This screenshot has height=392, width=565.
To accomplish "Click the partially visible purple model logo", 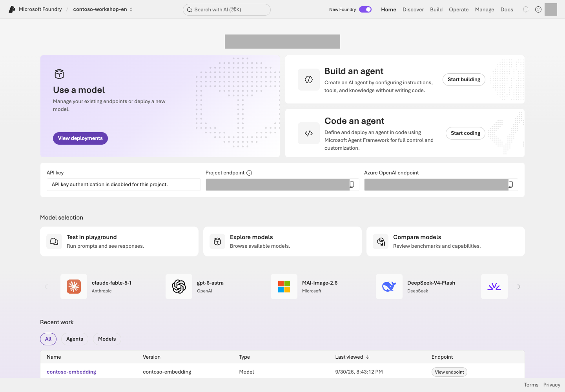I will 494,287.
